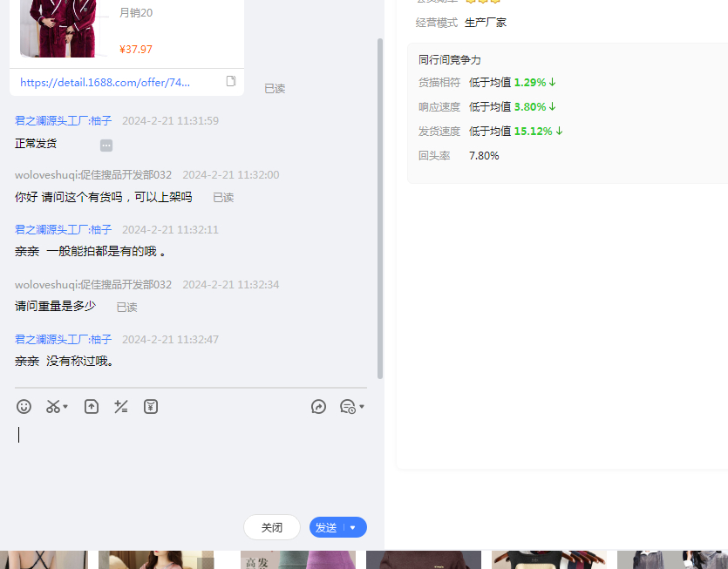Copy the product link with the copy icon
Image resolution: width=728 pixels, height=569 pixels.
[231, 81]
